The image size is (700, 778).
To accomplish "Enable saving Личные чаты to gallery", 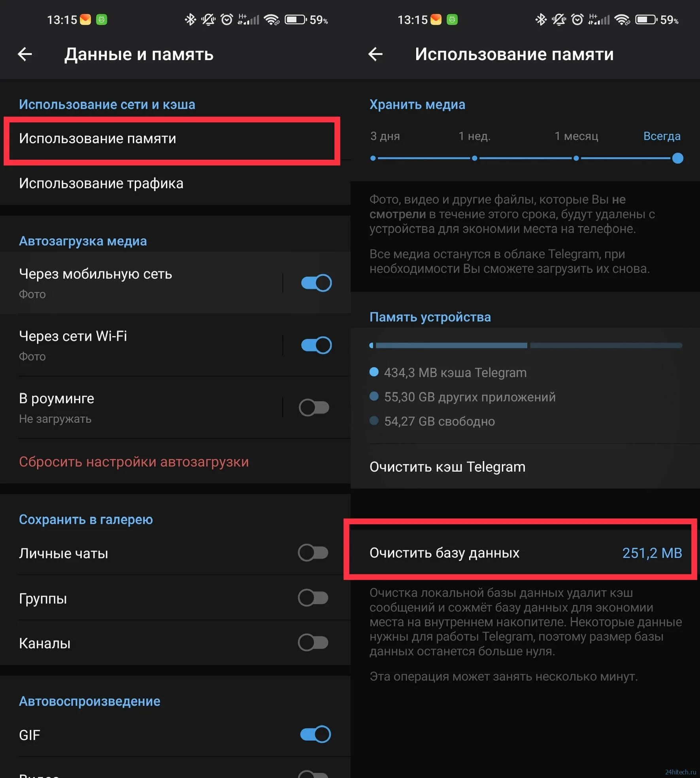I will tap(313, 553).
